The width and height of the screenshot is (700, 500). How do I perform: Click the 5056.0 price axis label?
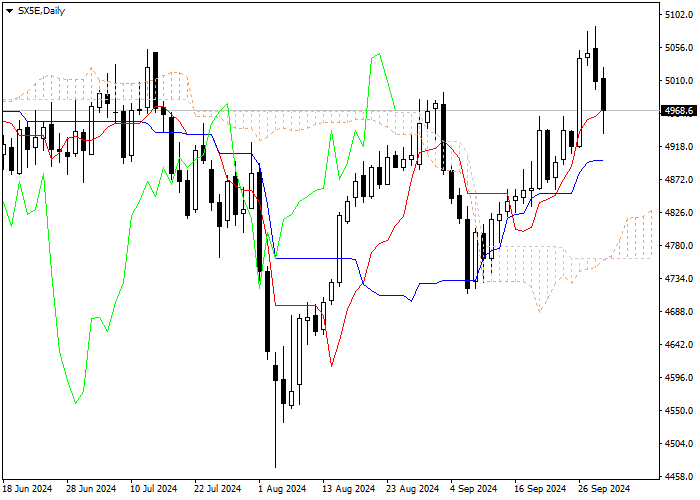(x=679, y=48)
